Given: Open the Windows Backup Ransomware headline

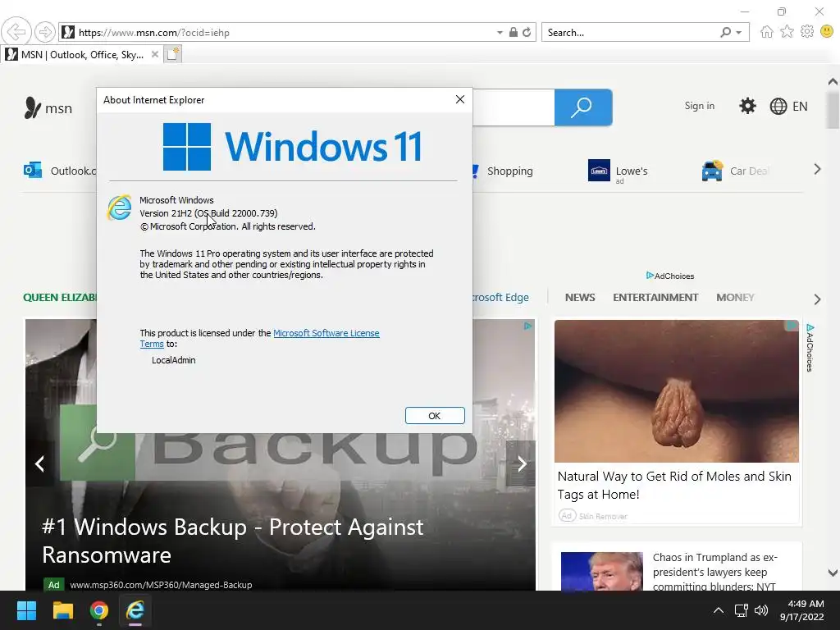Looking at the screenshot, I should (232, 541).
